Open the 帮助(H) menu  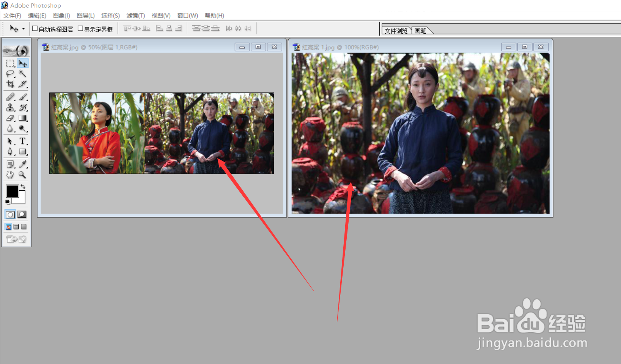(x=214, y=16)
